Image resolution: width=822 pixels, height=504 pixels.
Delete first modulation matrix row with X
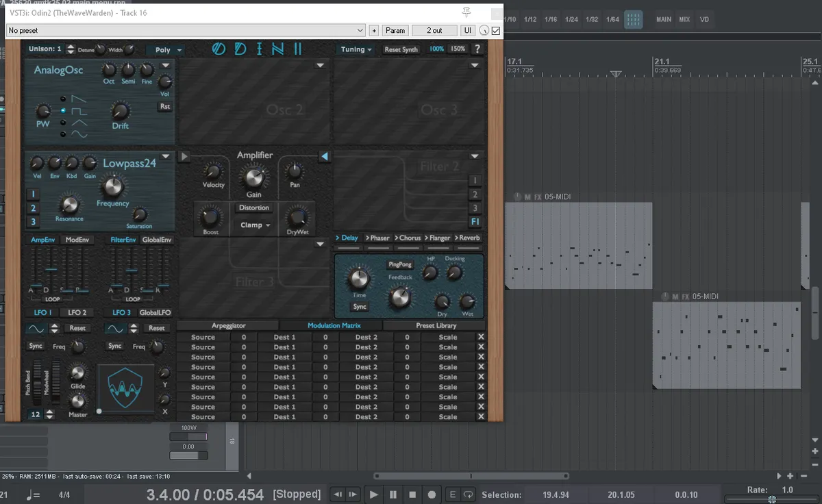(481, 337)
